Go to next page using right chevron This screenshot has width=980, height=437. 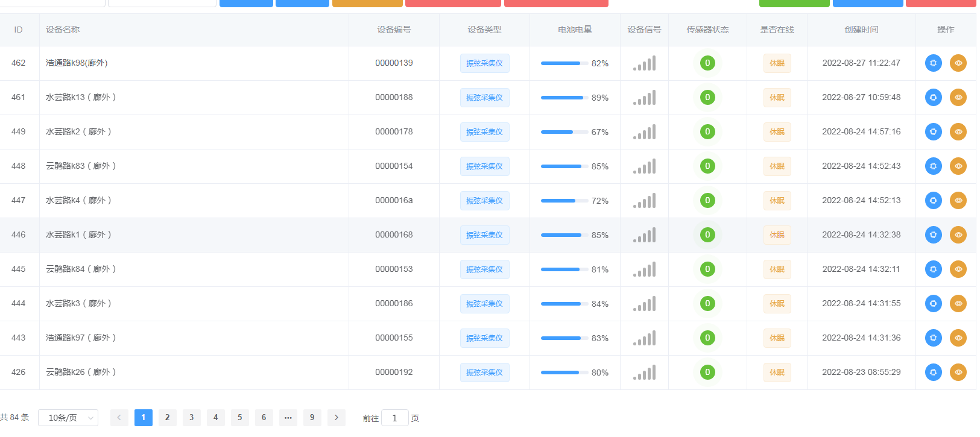(x=336, y=418)
